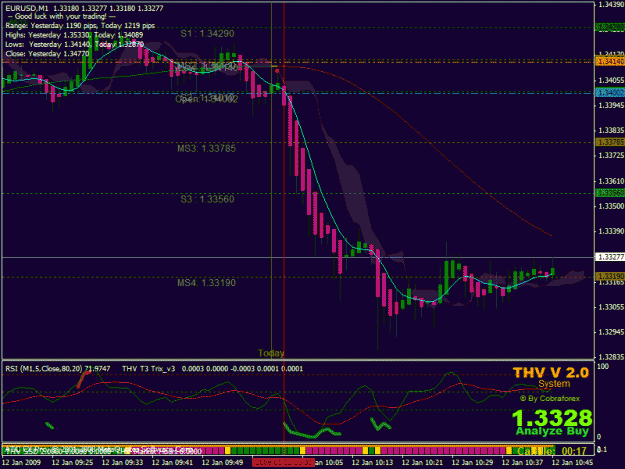The height and width of the screenshot is (469, 625).
Task: Click the 1.33725 price scale value
Action: click(611, 155)
